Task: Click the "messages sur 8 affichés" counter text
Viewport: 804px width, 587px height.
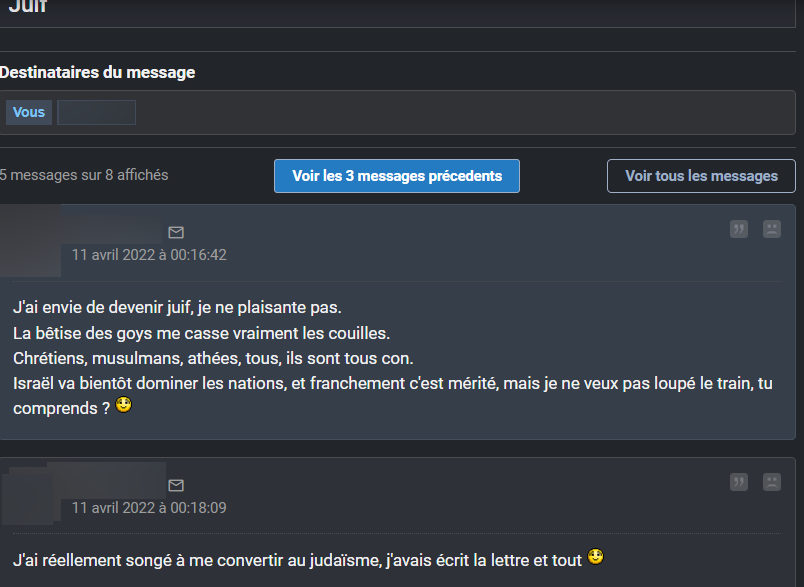Action: click(87, 175)
